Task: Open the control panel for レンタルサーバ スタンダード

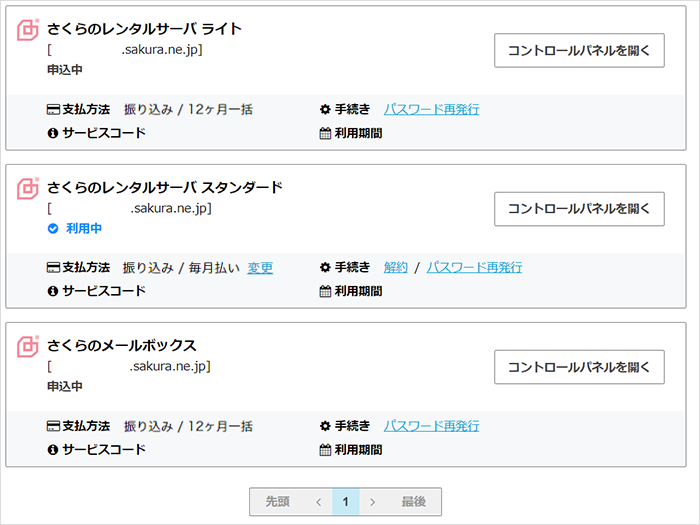Action: (x=579, y=209)
